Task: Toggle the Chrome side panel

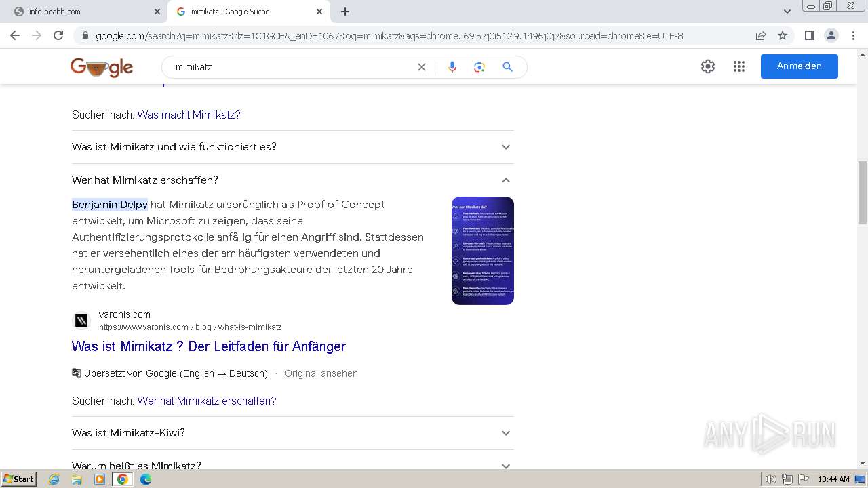Action: [x=809, y=35]
